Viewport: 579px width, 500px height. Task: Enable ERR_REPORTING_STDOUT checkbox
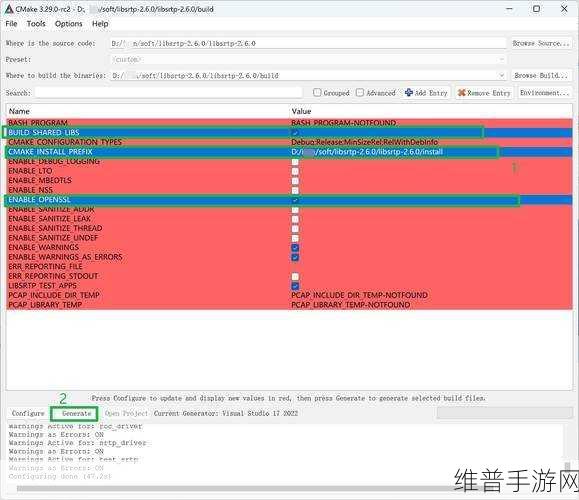click(x=295, y=277)
